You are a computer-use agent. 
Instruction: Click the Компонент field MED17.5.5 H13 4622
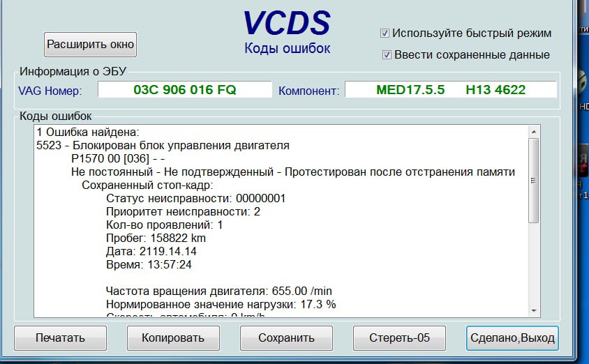(451, 90)
